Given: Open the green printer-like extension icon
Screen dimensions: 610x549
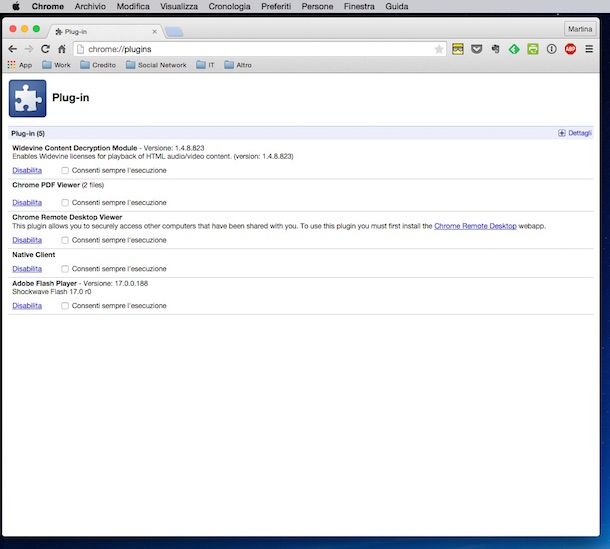Looking at the screenshot, I should [533, 49].
